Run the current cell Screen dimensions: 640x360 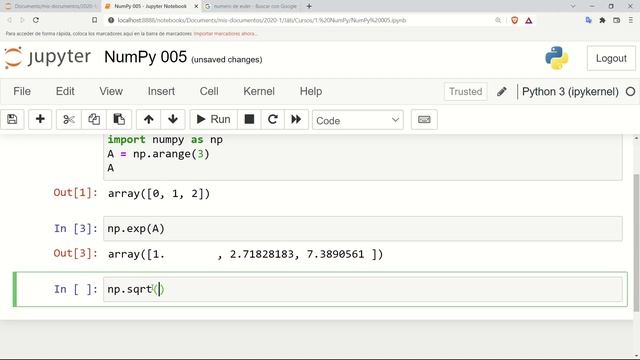[213, 120]
